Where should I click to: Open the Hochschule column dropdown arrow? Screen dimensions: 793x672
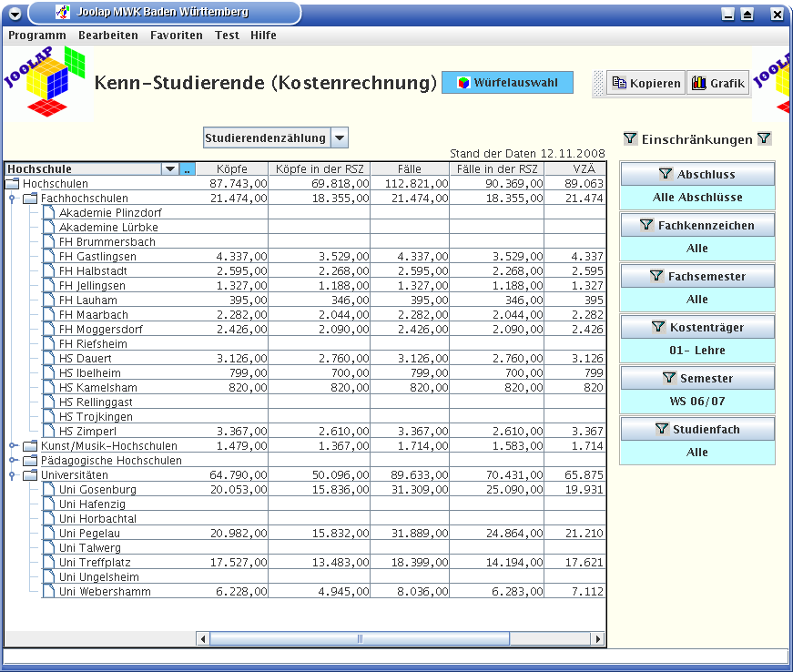[169, 169]
